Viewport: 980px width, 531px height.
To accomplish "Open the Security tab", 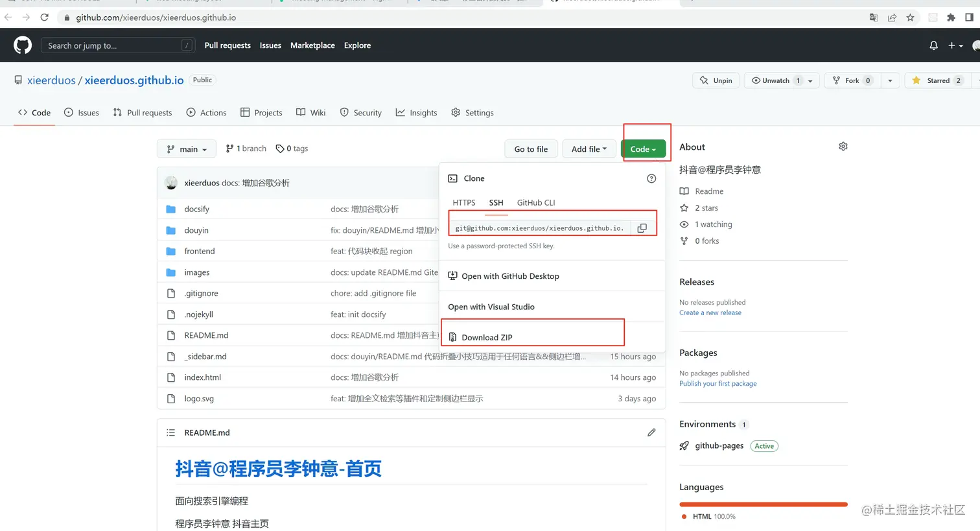I will [x=361, y=113].
